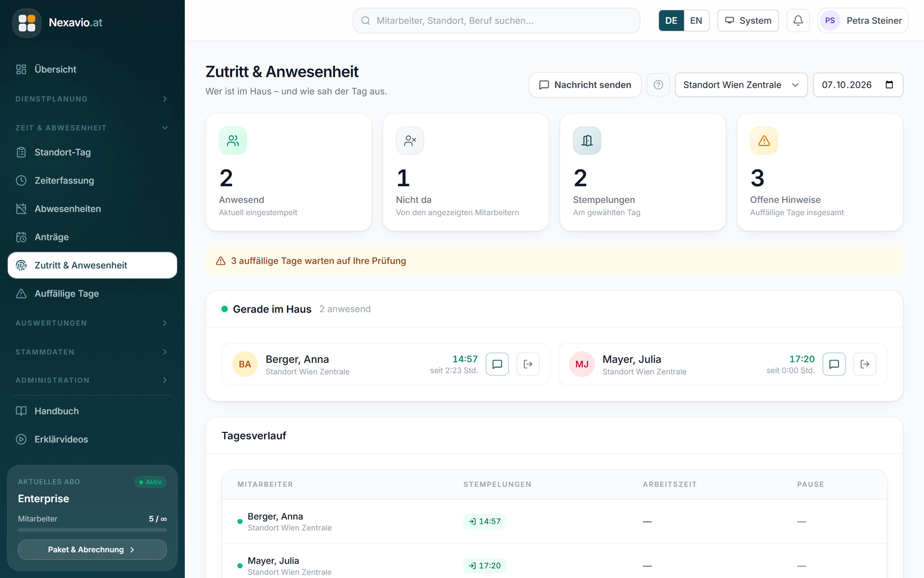This screenshot has height=578, width=924.
Task: Click the 17:20 stamp chip in Tagesverlauf
Action: pos(485,566)
